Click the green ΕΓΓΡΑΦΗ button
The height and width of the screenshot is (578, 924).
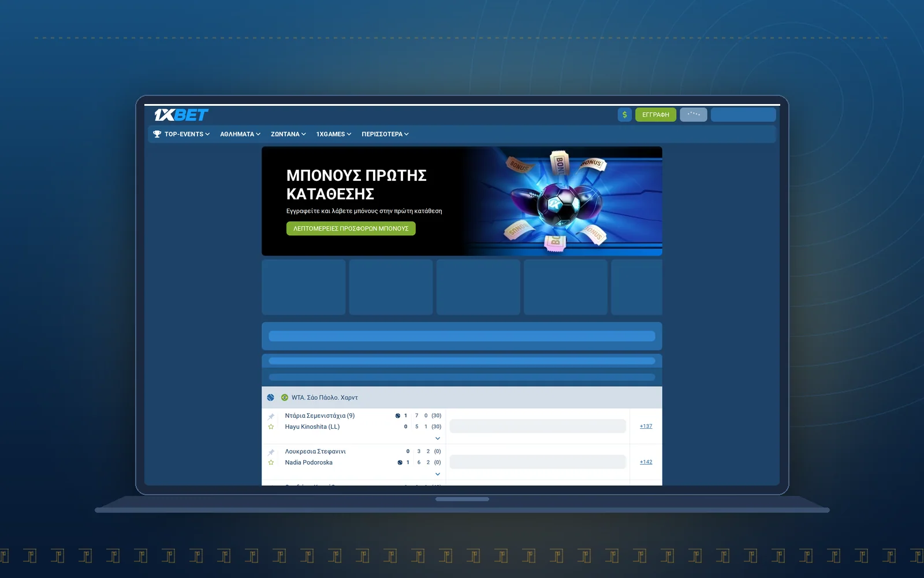click(x=655, y=114)
